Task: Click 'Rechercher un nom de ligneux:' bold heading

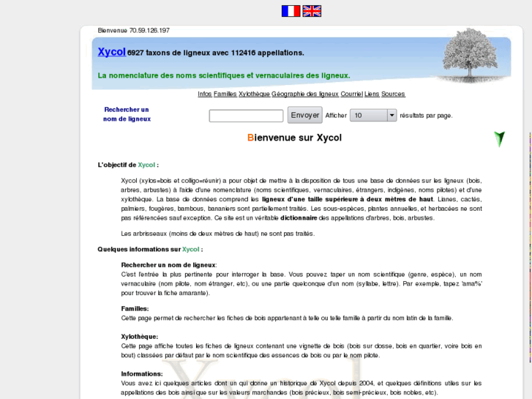Action: coord(169,265)
